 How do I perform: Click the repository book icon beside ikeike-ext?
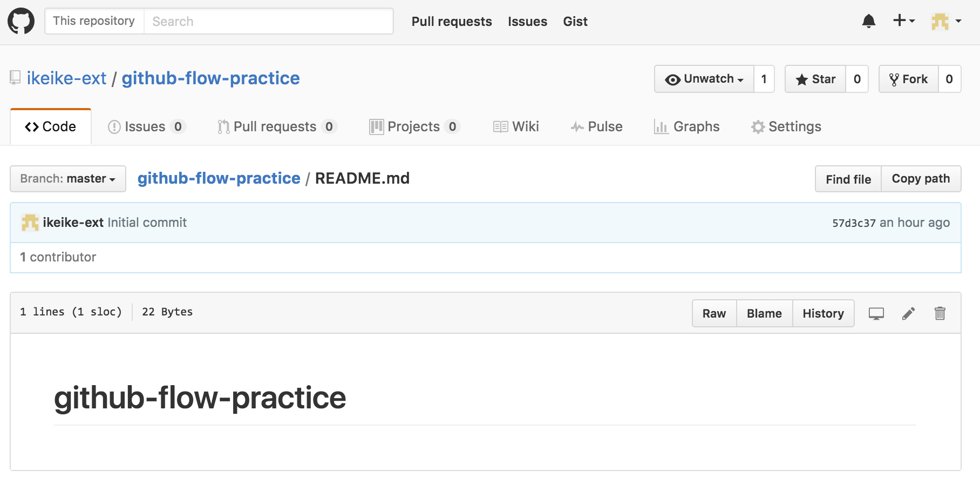(x=15, y=78)
